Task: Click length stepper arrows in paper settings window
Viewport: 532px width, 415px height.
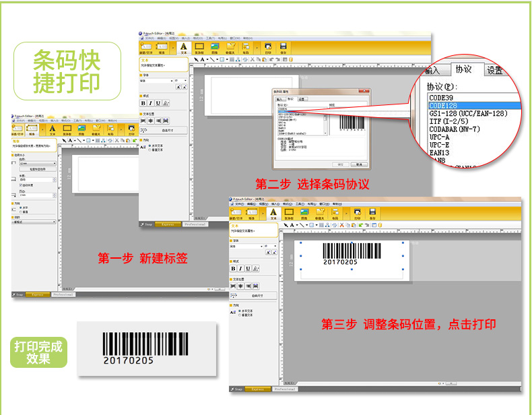Action: [55, 180]
